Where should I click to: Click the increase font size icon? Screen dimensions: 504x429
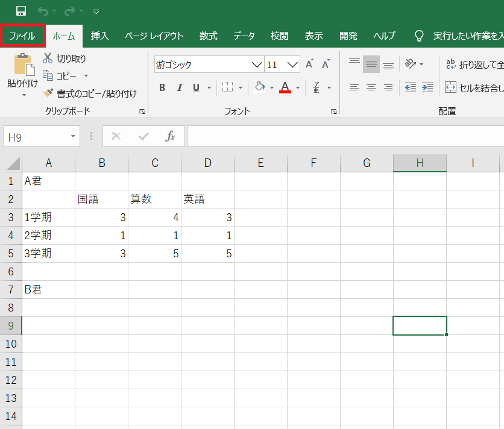309,64
